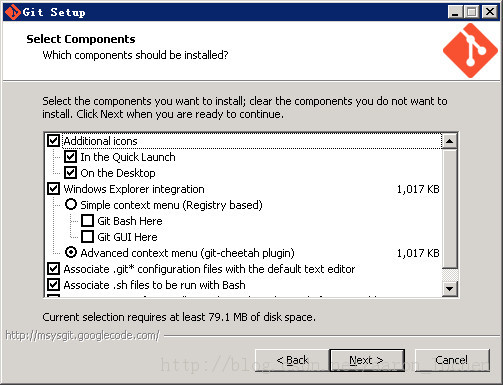This screenshot has height=385, width=503.
Task: Open the msysgit.googlecode.com link
Action: [x=83, y=335]
